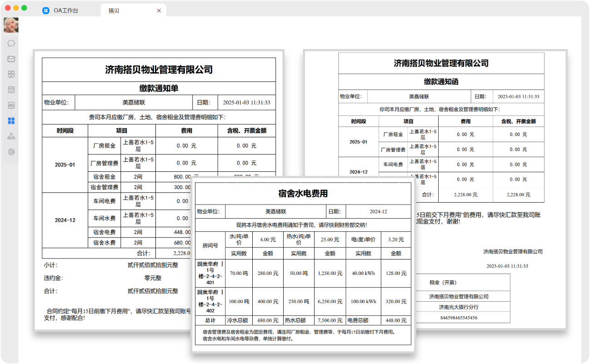This screenshot has height=364, width=590.
Task: Click the green full-screen window button
Action: (25, 8)
